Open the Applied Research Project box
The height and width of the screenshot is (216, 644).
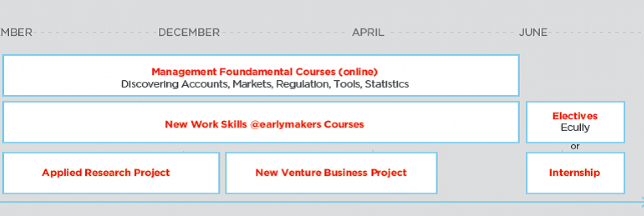pos(111,173)
